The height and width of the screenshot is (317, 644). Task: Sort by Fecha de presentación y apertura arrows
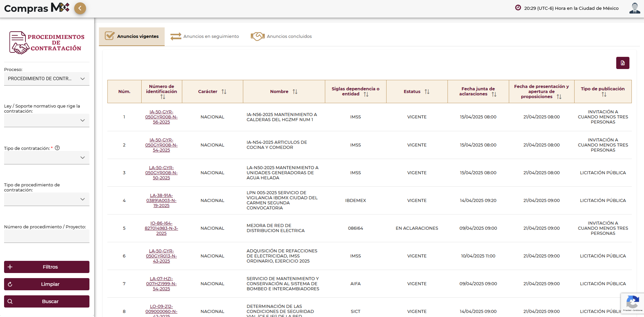pyautogui.click(x=559, y=97)
